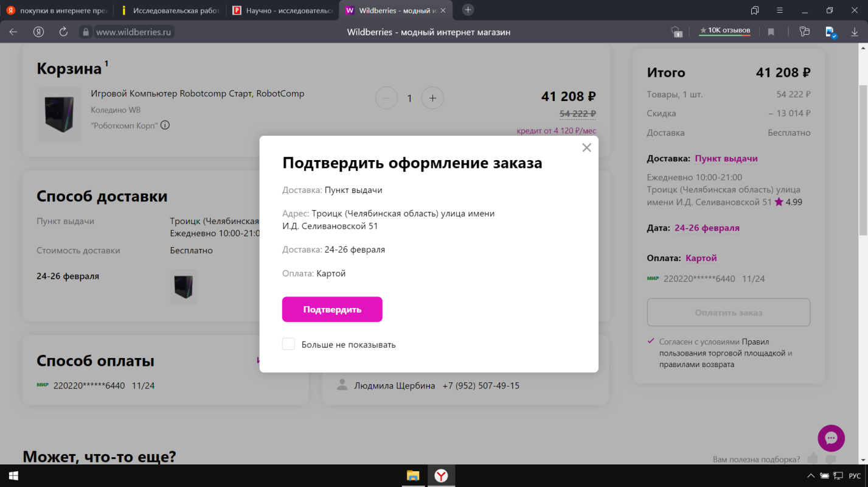Switch to the Научно - исследовательская tab
This screenshot has height=487, width=868.
tap(282, 10)
